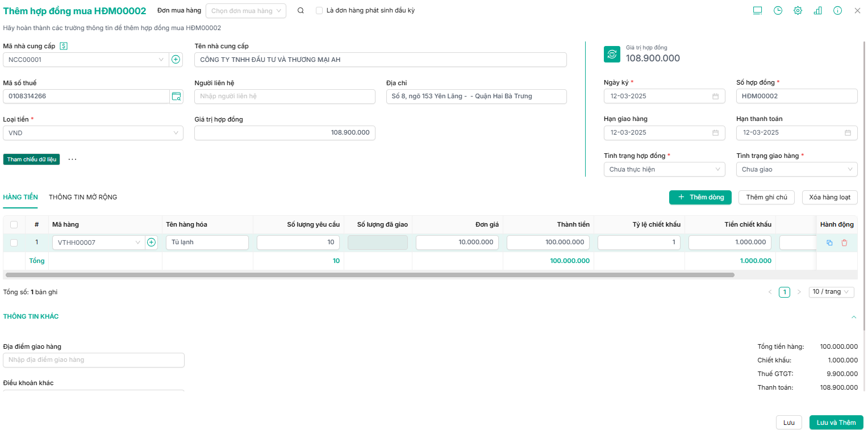This screenshot has height=430, width=868.
Task: Tick the checkbox for row 1
Action: click(14, 243)
